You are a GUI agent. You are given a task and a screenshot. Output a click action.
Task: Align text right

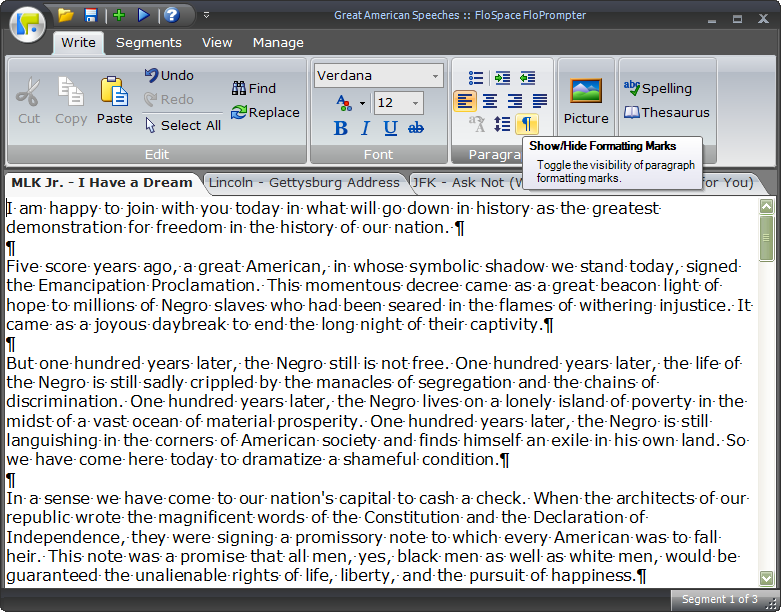515,101
